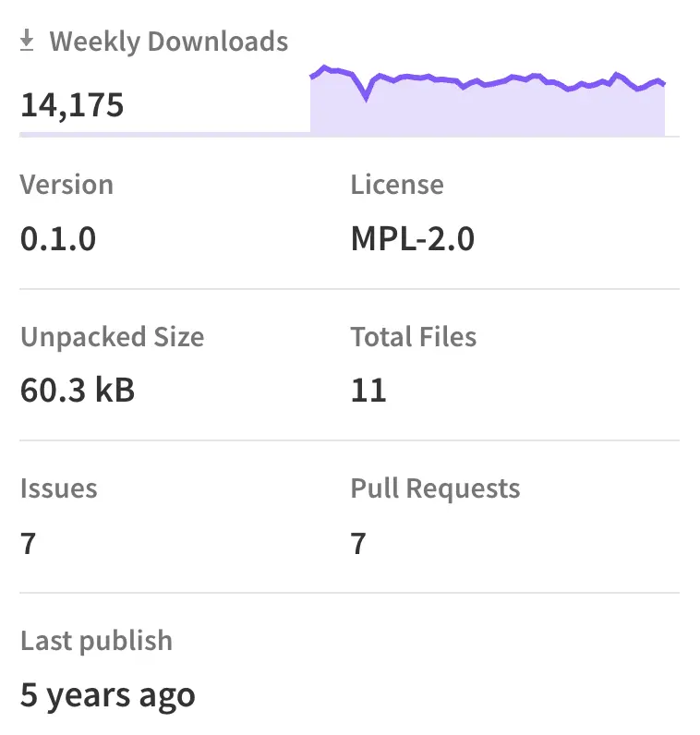Click the deep dip in downloads sparkline
700x735 pixels.
pyautogui.click(x=367, y=96)
